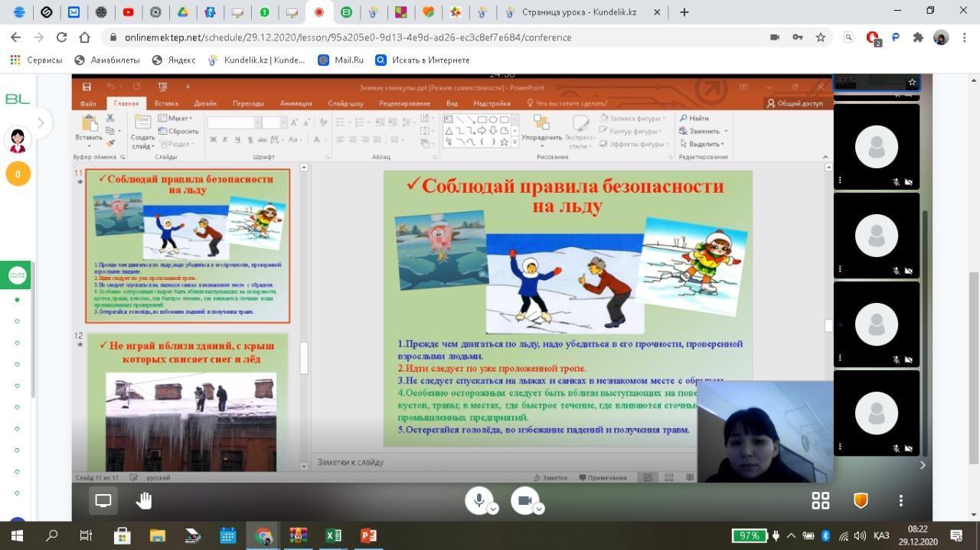Expand the left sidebar with chevron arrow
The image size is (980, 550).
pyautogui.click(x=41, y=122)
